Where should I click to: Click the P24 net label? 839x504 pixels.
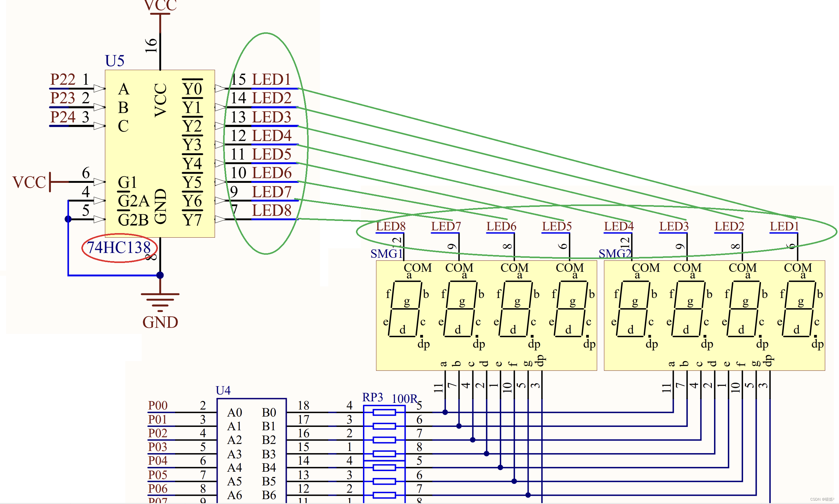point(62,117)
